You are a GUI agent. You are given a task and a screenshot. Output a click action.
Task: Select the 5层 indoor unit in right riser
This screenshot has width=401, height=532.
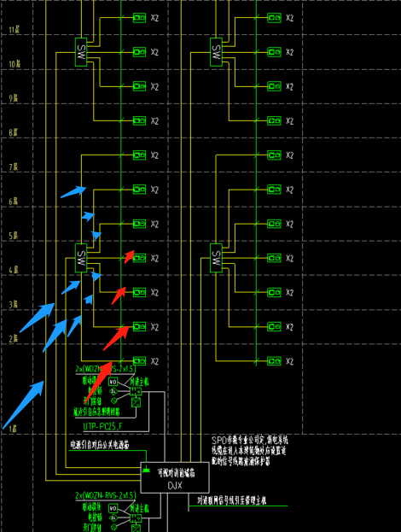(x=274, y=224)
